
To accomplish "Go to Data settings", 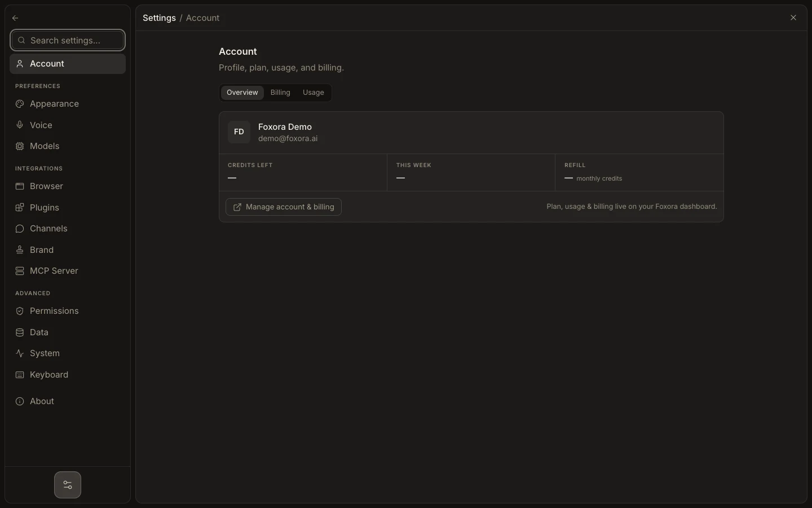I will [68, 332].
